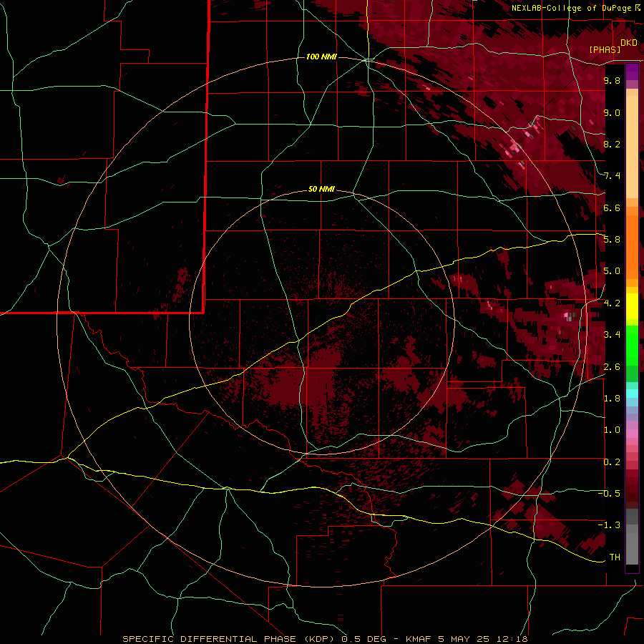Click the 5.0 scale value
644x644 pixels.
click(x=612, y=271)
